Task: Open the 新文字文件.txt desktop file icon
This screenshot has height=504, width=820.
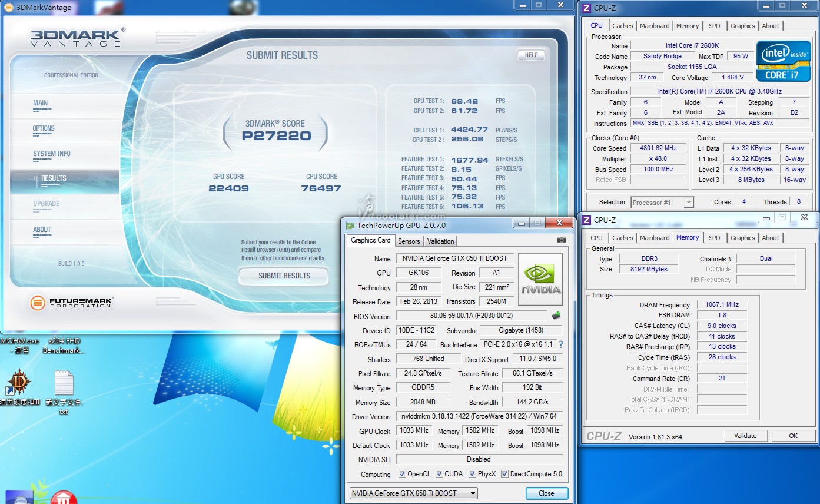Action: (x=64, y=383)
